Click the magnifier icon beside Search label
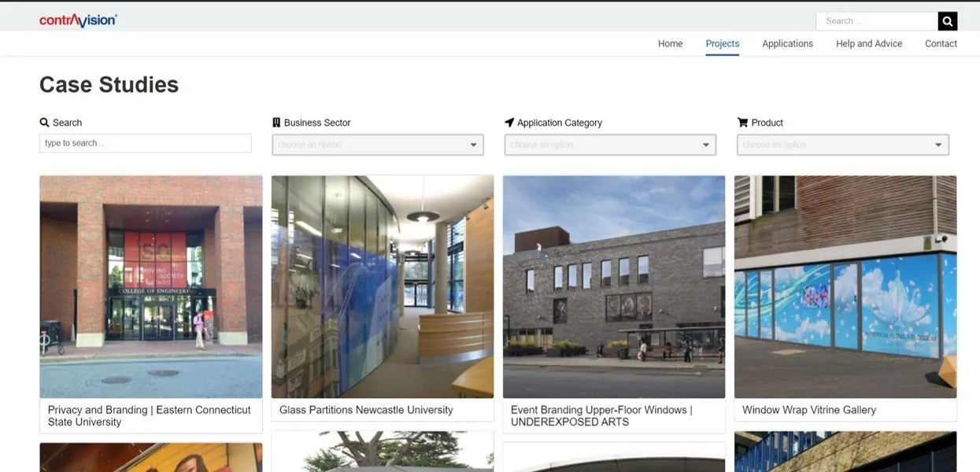Image resolution: width=980 pixels, height=472 pixels. [x=45, y=123]
